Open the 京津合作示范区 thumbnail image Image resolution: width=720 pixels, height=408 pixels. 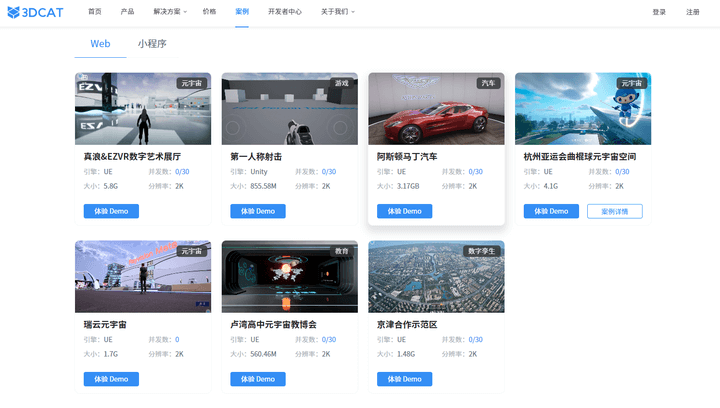tap(436, 277)
